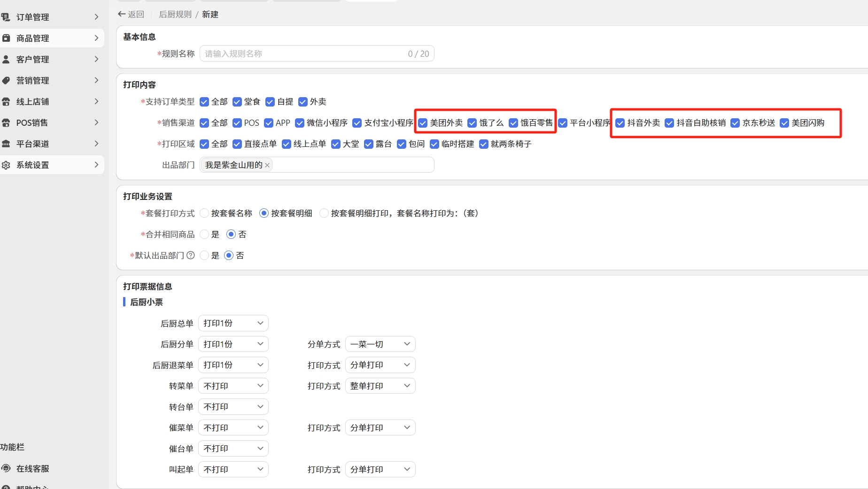
Task: Open 后厨总单 print copies dropdown
Action: [x=233, y=323]
